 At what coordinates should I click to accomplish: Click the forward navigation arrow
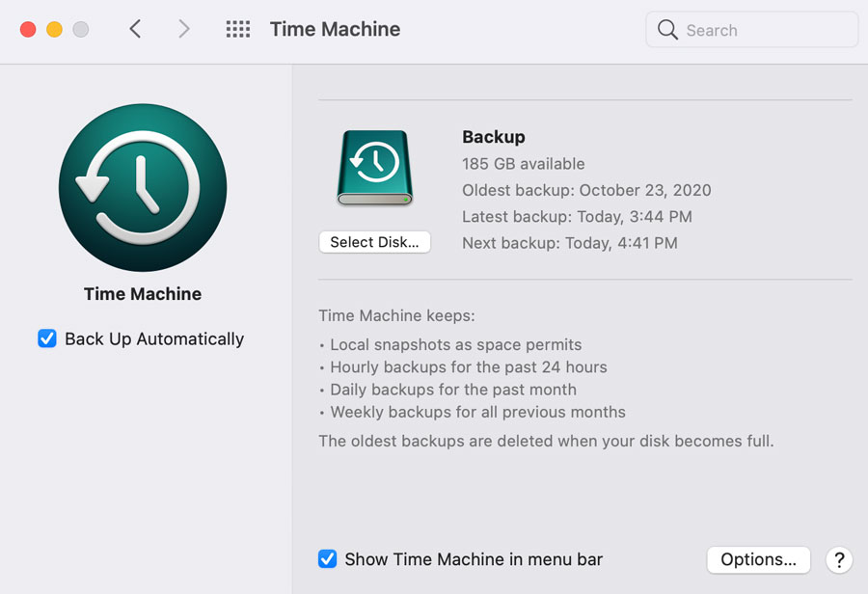(x=183, y=29)
